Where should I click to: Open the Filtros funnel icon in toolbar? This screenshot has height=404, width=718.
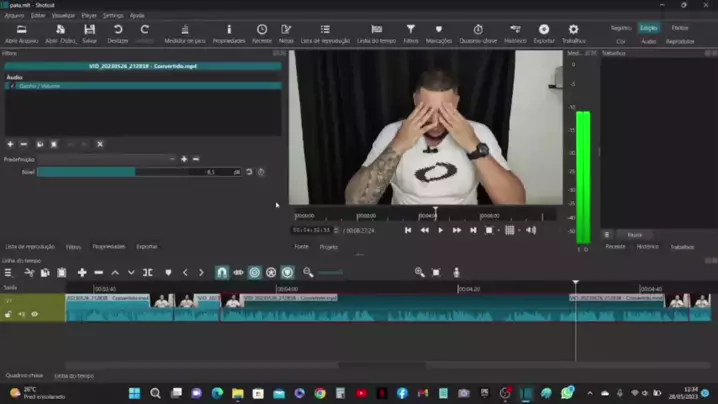point(410,34)
